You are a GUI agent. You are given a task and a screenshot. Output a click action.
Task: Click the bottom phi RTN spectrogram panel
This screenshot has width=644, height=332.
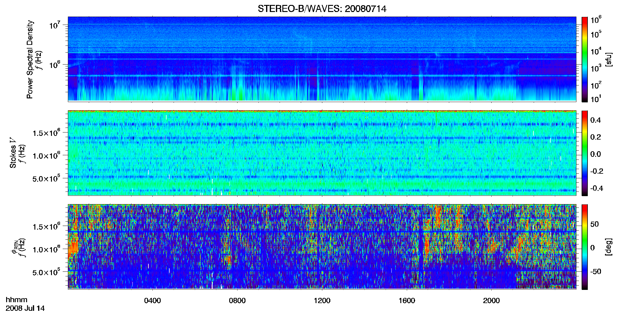(x=322, y=247)
